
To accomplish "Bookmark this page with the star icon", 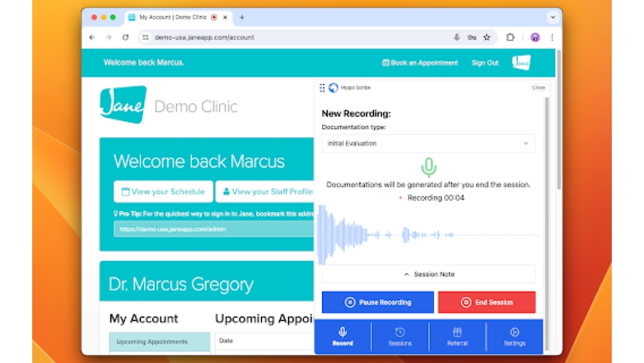I will (x=487, y=37).
